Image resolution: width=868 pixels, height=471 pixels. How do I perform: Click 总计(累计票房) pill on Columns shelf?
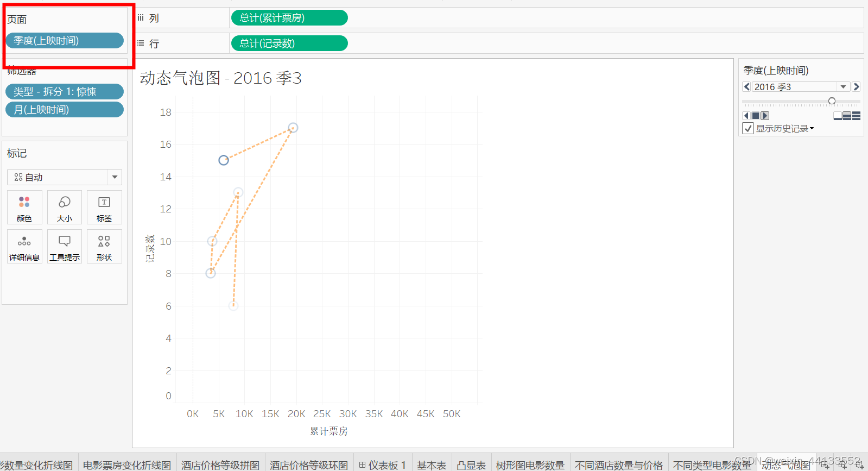[289, 18]
